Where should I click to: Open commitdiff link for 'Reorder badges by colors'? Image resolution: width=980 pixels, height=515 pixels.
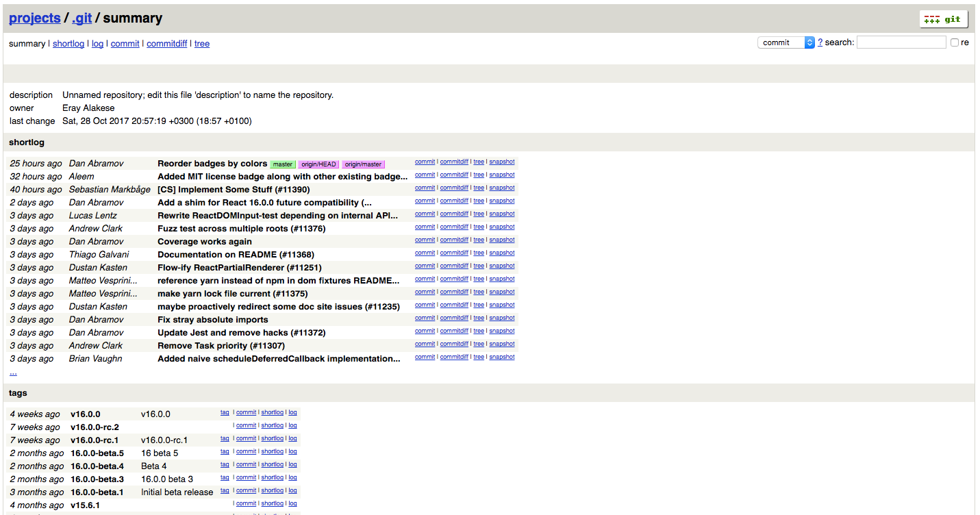[454, 162]
